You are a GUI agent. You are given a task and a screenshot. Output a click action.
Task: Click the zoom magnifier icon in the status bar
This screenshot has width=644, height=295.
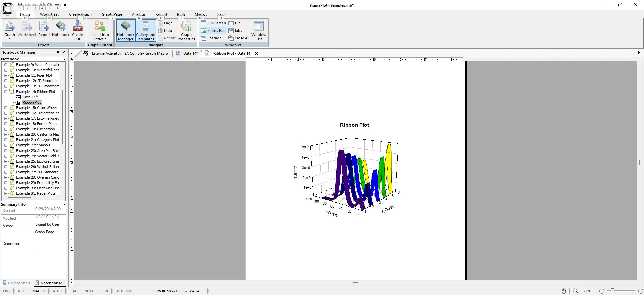pos(575,291)
